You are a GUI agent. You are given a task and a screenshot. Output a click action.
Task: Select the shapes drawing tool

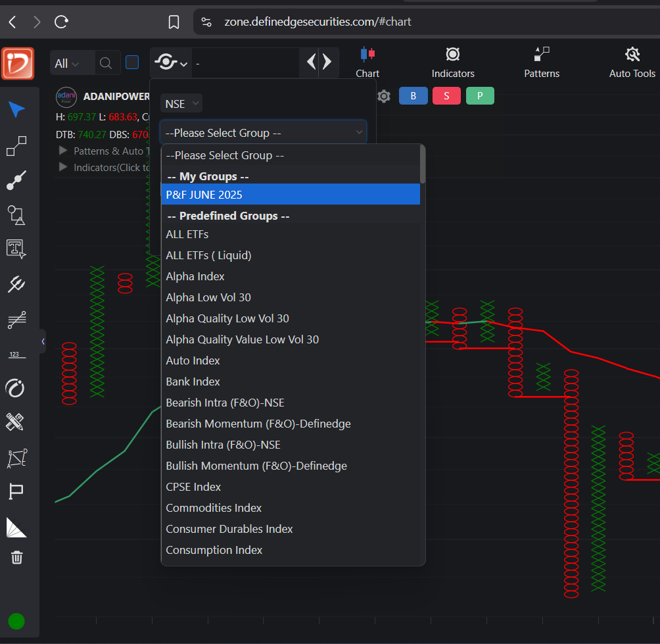[x=16, y=215]
